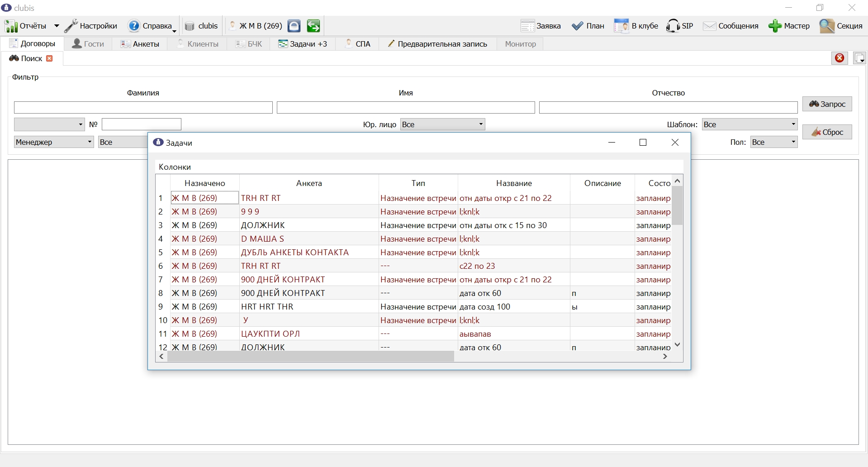The width and height of the screenshot is (868, 467).
Task: Open Настройки wrench settings
Action: (x=71, y=26)
